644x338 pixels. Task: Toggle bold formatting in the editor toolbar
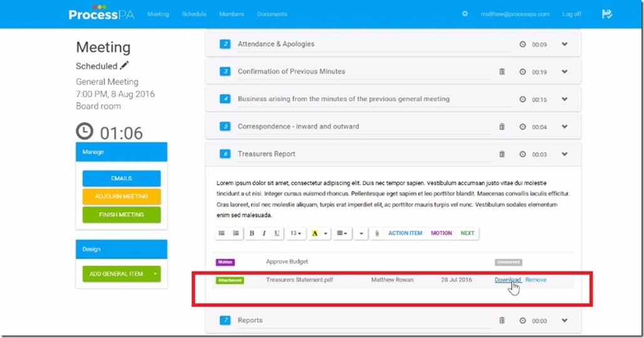(x=252, y=233)
